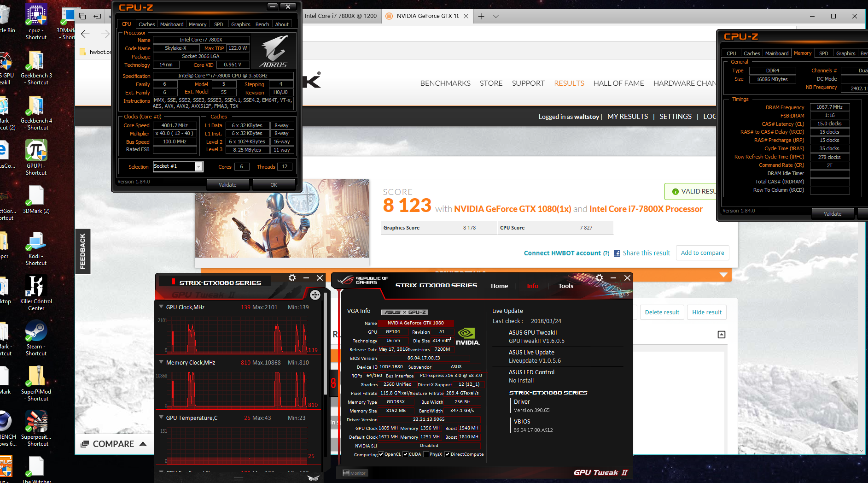Open the SuperPiMod shortcut icon
Screen dimensions: 868x483
pos(36,383)
